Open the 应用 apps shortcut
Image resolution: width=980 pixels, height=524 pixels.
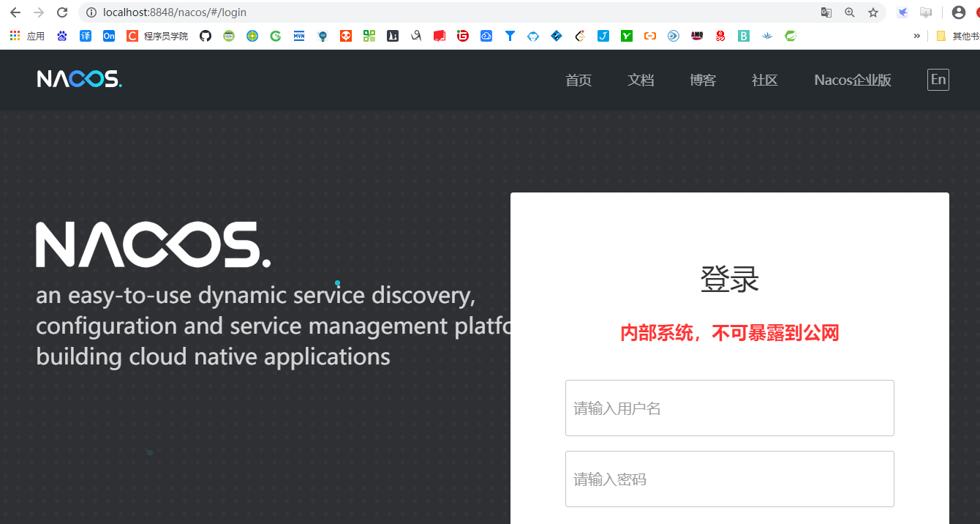pyautogui.click(x=27, y=36)
